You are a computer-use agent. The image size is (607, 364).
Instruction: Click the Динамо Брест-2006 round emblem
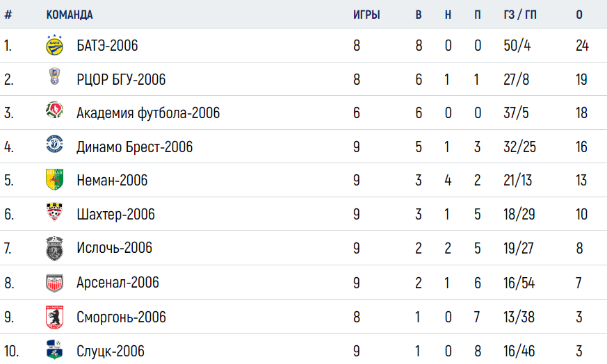pyautogui.click(x=55, y=144)
